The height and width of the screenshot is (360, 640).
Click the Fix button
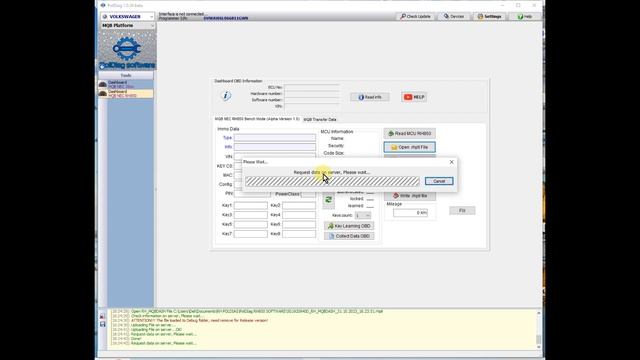click(462, 211)
